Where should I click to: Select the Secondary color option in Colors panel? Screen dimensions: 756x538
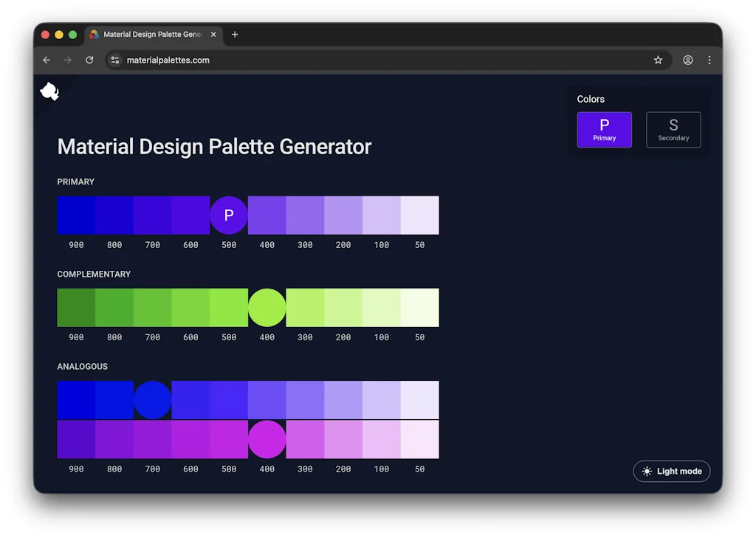pos(673,129)
